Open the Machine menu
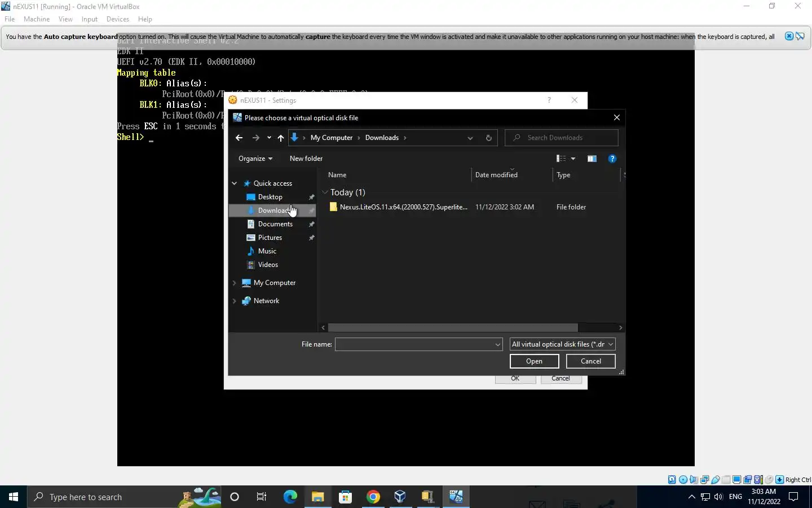The image size is (812, 508). (37, 19)
